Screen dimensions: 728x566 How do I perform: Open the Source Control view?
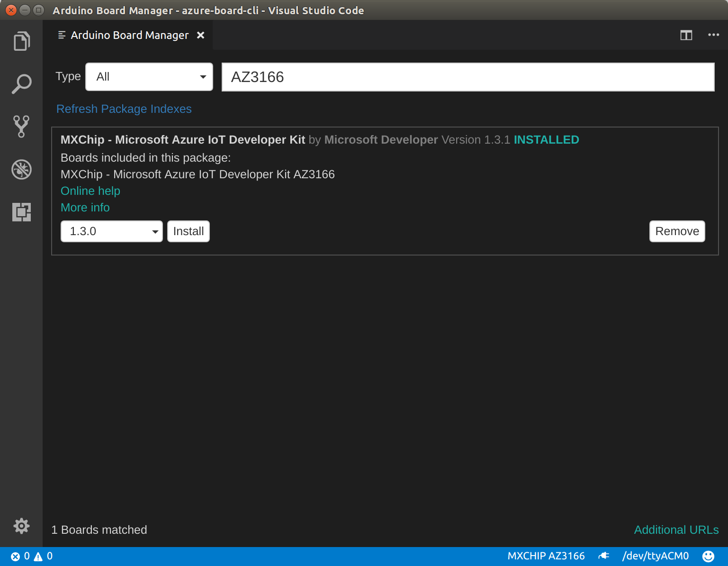21,127
